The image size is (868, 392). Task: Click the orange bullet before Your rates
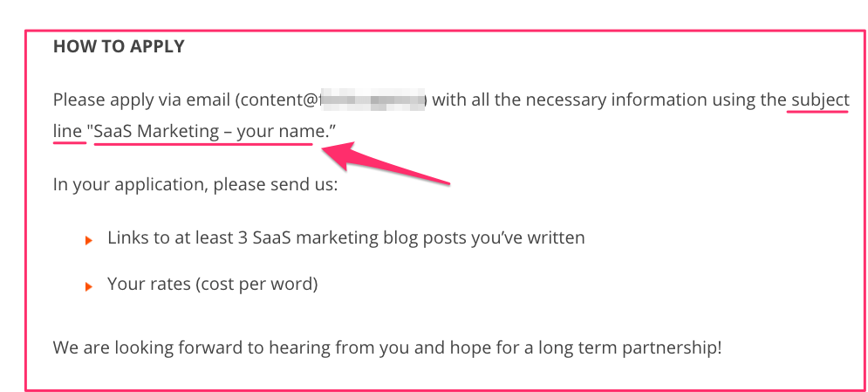tap(89, 287)
